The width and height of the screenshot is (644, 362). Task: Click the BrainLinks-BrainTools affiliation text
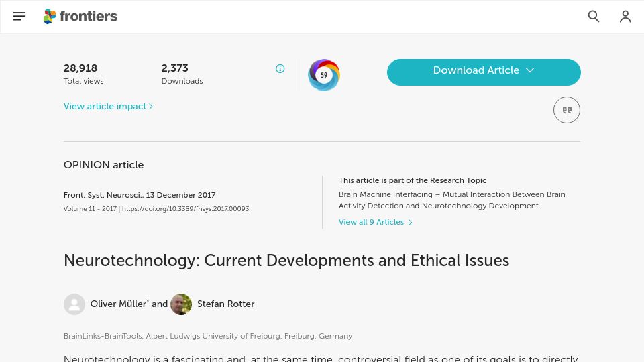(208, 336)
